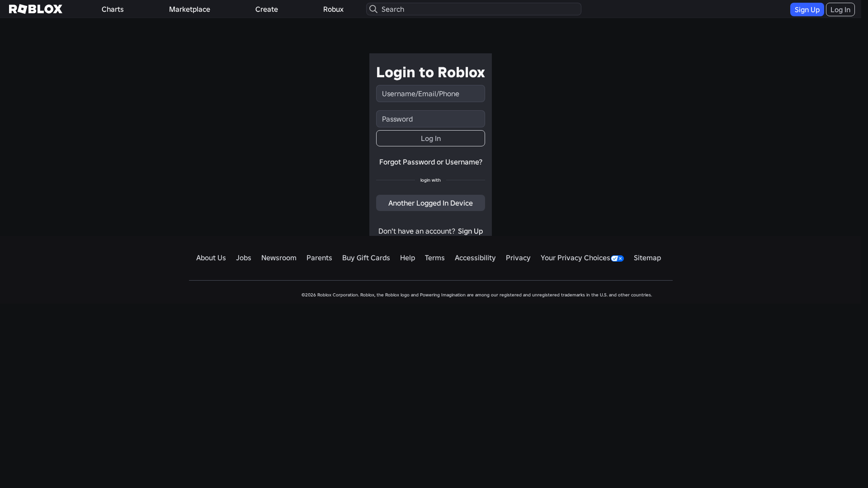Click the ©2026 Roblox Corporation copyright text

tap(476, 295)
